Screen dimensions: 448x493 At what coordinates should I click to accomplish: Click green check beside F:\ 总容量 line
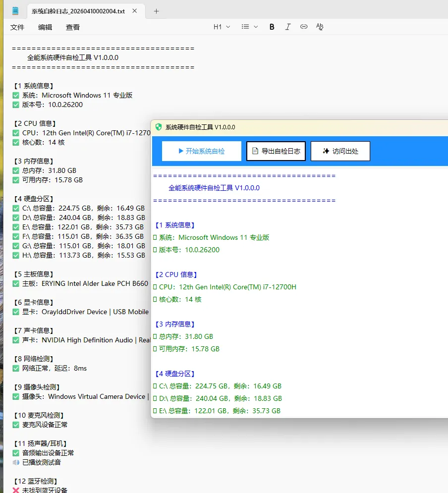point(16,237)
